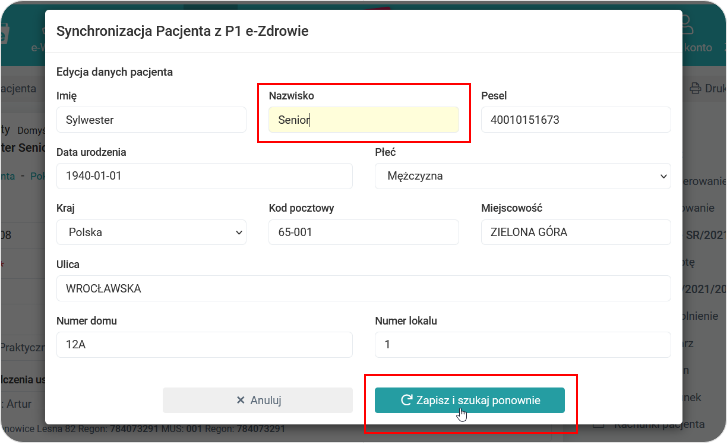The image size is (727, 443).
Task: Click the Kod pocztowy field
Action: (x=363, y=232)
